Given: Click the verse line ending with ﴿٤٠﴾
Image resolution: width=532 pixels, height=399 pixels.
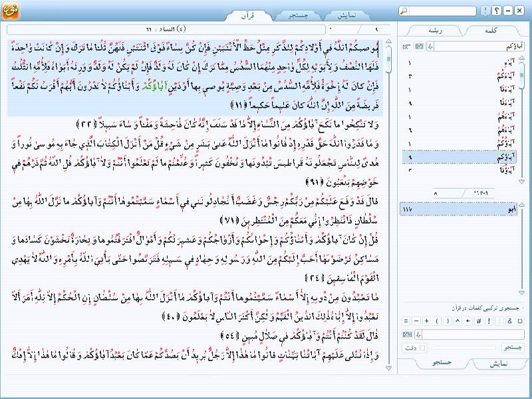Looking at the screenshot, I should pyautogui.click(x=271, y=317).
